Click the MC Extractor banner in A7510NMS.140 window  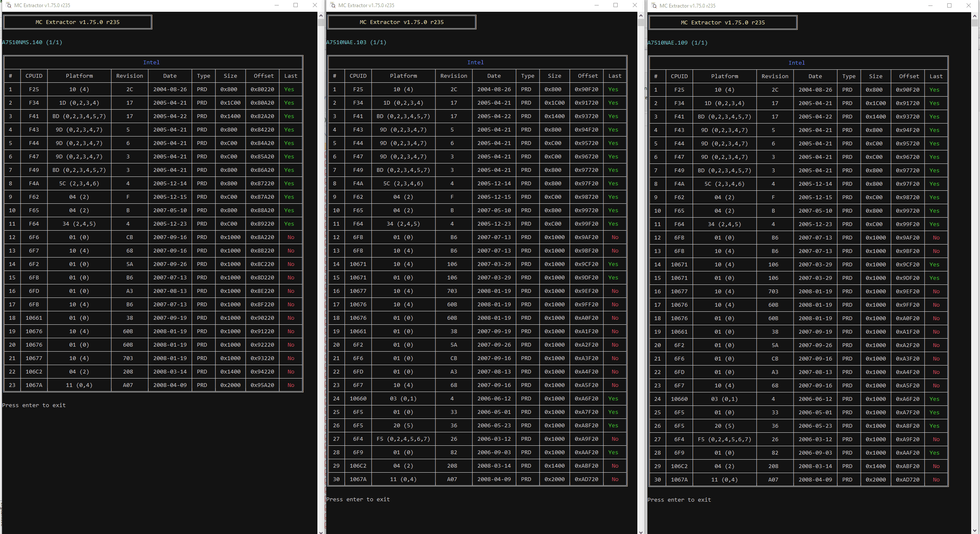tap(78, 22)
